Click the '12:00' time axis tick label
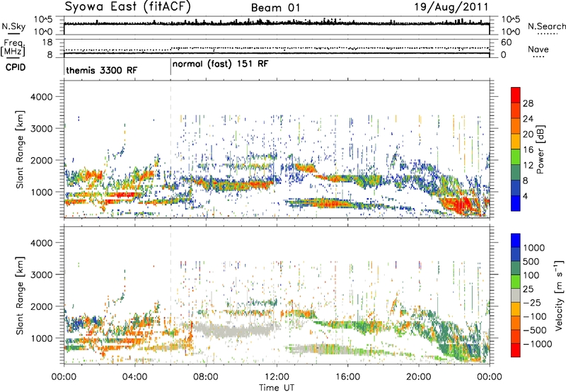The height and width of the screenshot is (392, 566). coord(277,377)
